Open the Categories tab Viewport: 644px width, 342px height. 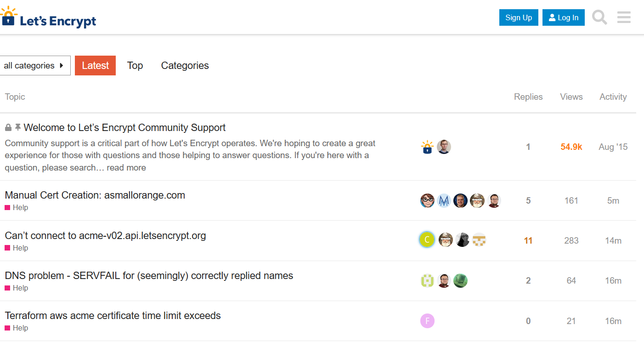(185, 65)
